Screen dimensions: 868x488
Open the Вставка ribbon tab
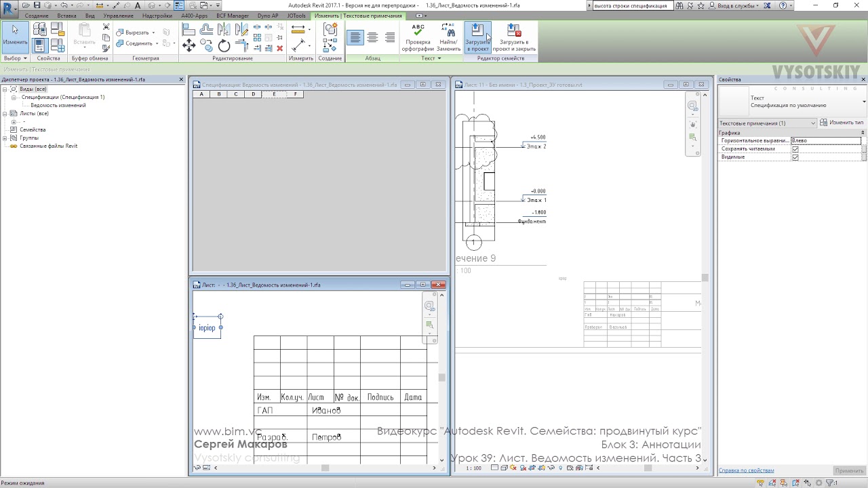pyautogui.click(x=66, y=16)
